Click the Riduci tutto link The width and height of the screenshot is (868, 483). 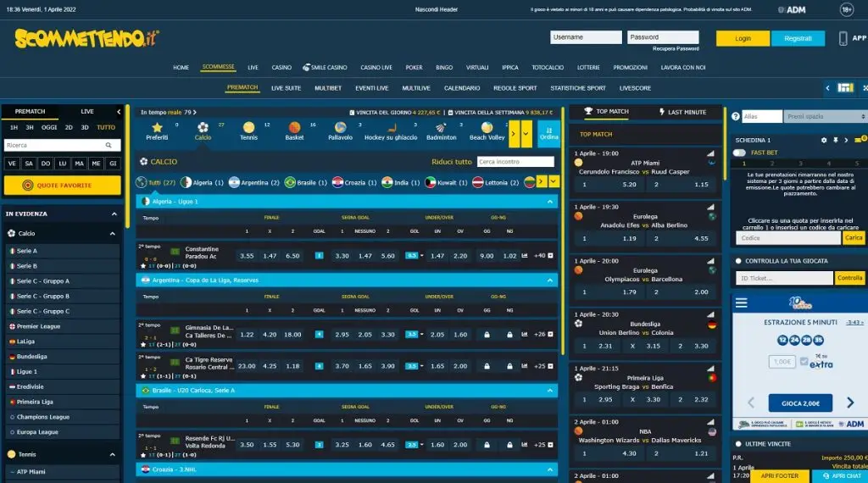click(x=451, y=162)
